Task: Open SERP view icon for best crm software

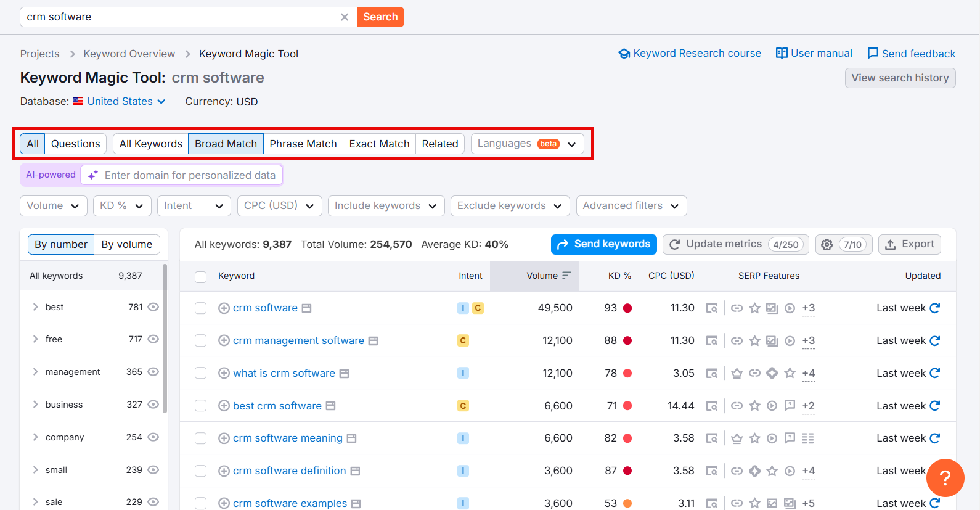Action: point(330,406)
